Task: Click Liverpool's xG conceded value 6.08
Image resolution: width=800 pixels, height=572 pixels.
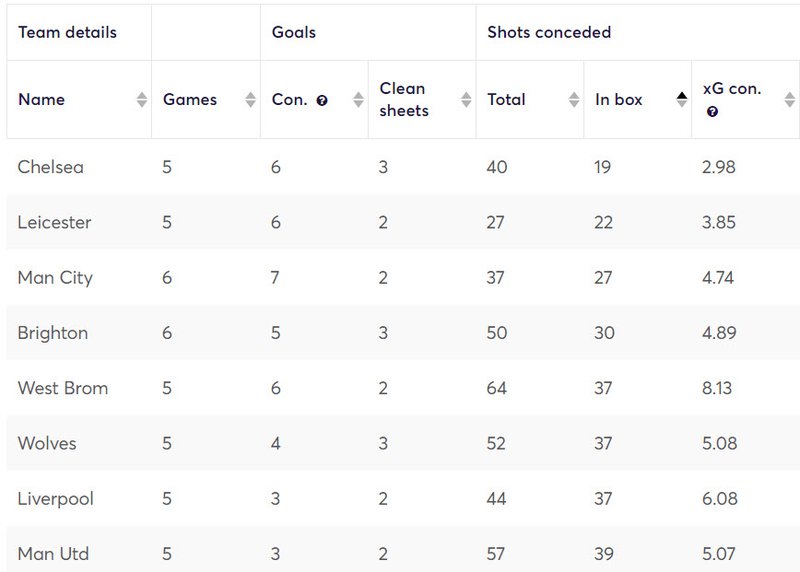Action: tap(719, 499)
